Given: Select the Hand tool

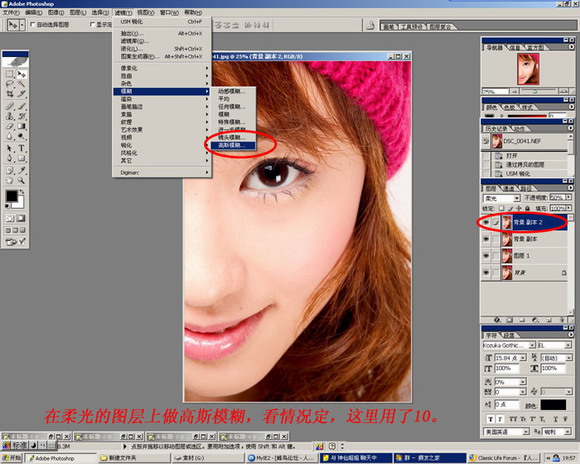Looking at the screenshot, I should [10, 181].
